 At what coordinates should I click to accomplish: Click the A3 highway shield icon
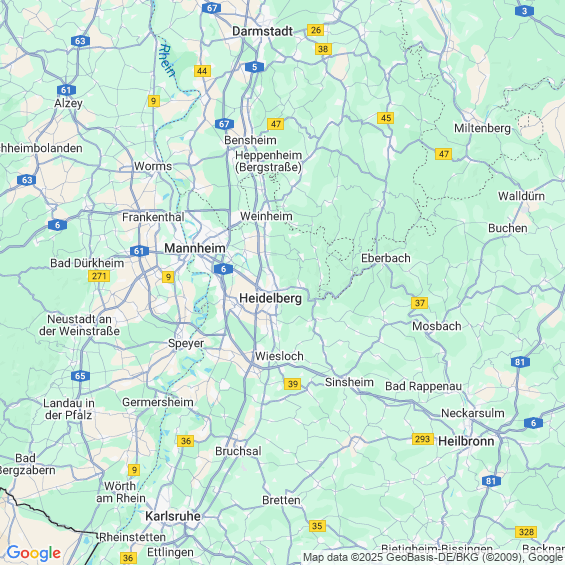(524, 11)
